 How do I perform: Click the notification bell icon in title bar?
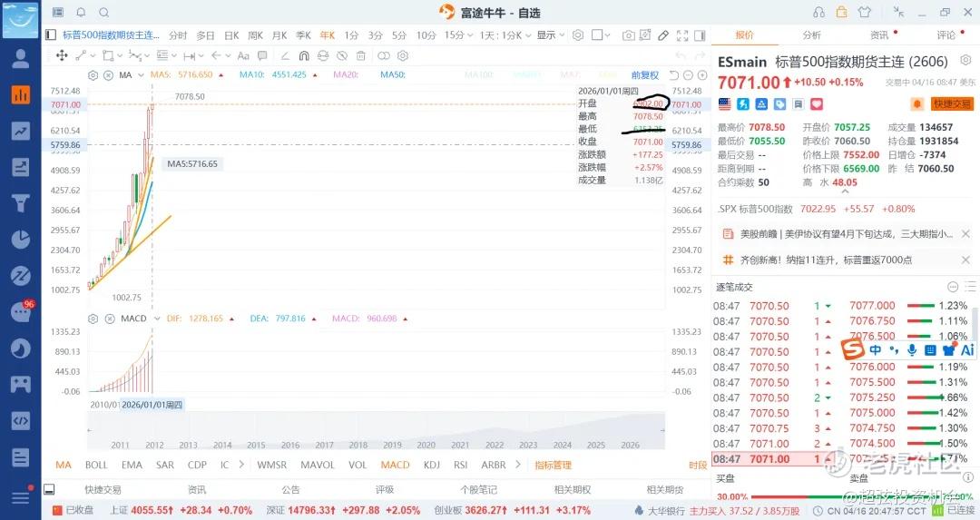82,13
